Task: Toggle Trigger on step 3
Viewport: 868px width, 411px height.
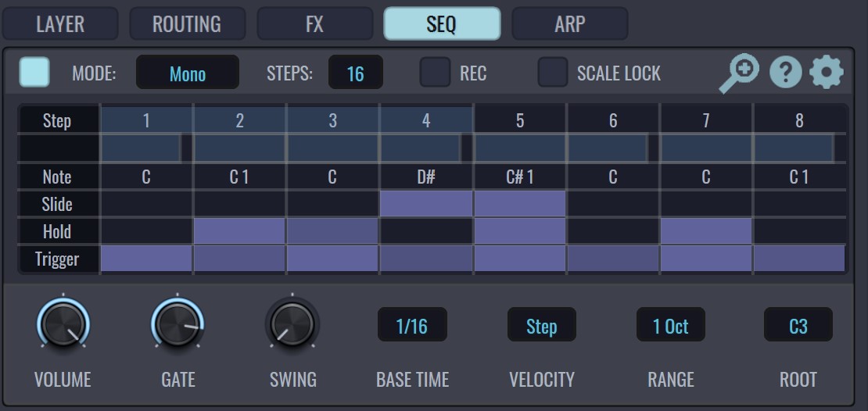Action: pyautogui.click(x=332, y=259)
